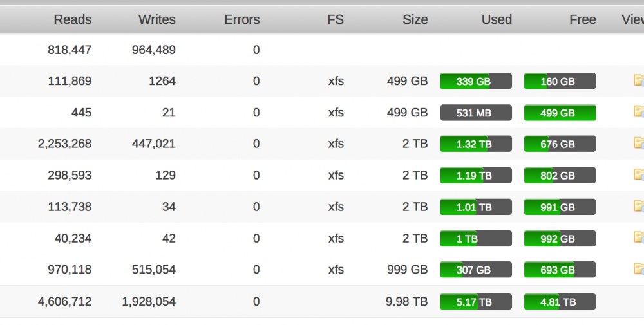Open folder icon for 991 GB free disk
The height and width of the screenshot is (325, 644).
(x=639, y=207)
